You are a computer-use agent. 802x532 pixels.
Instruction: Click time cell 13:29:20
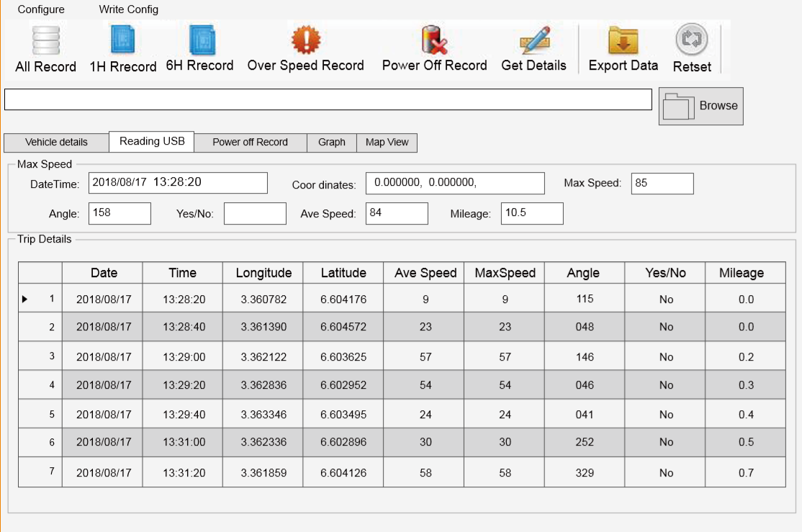click(x=183, y=384)
